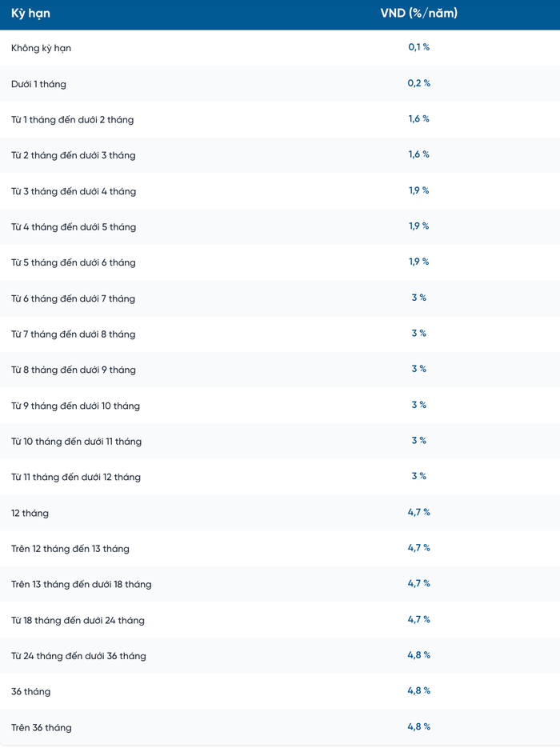
Task: Select "Từ 18 tháng đến dưới 24 tháng"
Action: point(78,620)
